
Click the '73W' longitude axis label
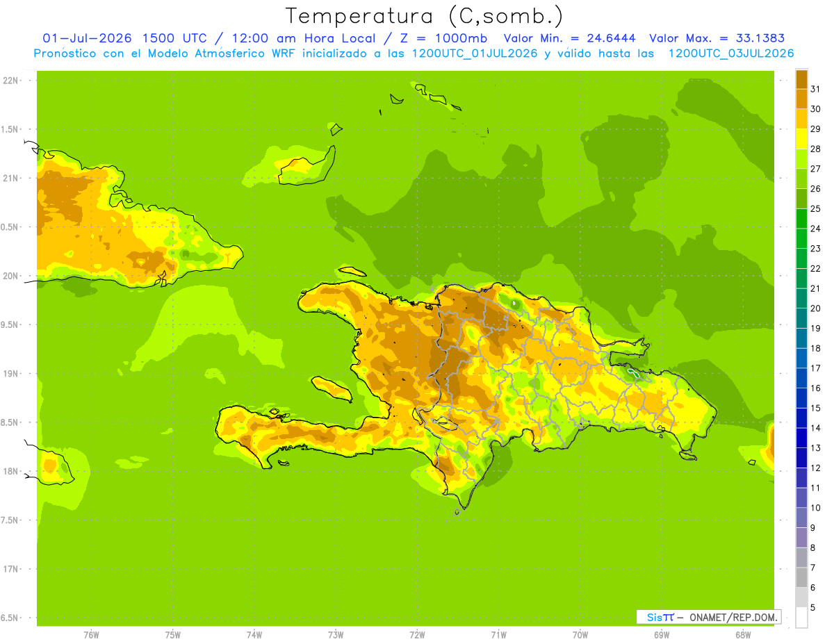tap(336, 635)
